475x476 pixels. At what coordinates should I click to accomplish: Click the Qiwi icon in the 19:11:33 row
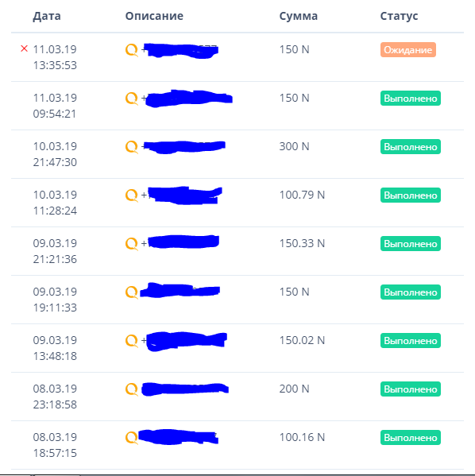(132, 292)
